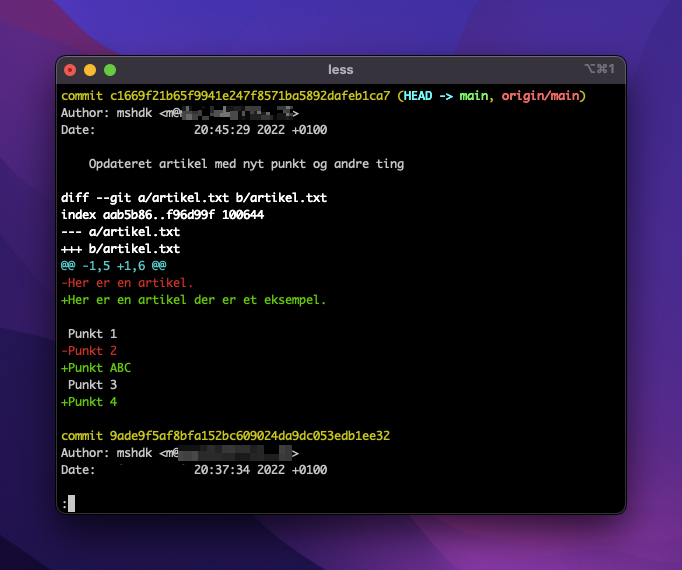
Task: Click added line ending 'et eksempel.'
Action: coord(193,300)
